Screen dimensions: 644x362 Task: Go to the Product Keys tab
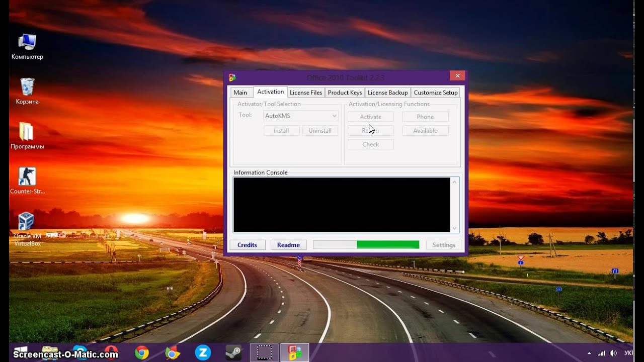(345, 93)
